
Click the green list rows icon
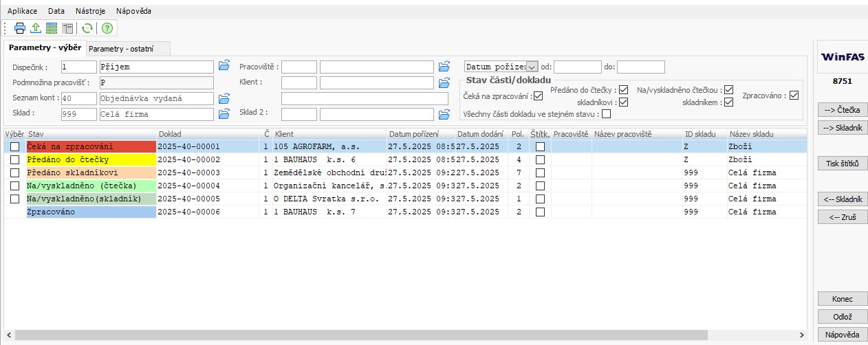pos(52,28)
